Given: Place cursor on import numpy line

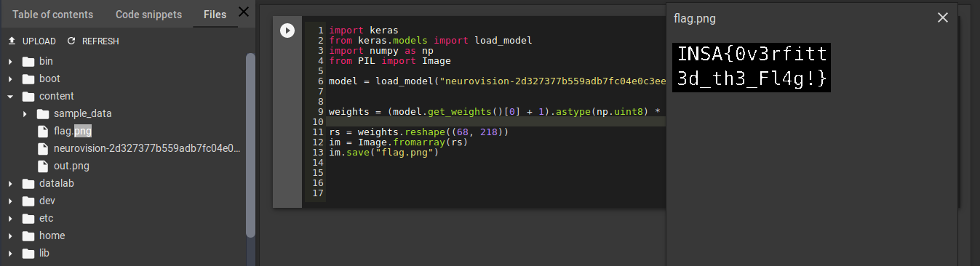Looking at the screenshot, I should pos(381,51).
